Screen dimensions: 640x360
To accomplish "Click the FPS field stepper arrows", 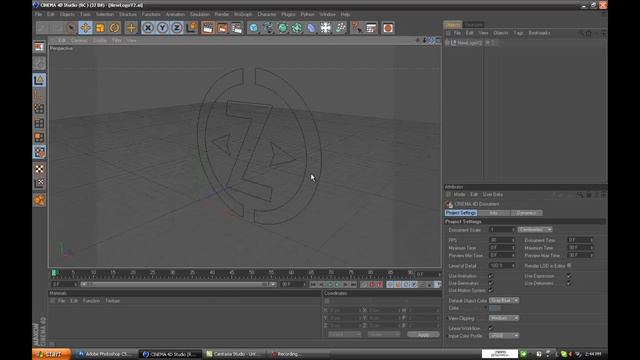I will (x=513, y=240).
